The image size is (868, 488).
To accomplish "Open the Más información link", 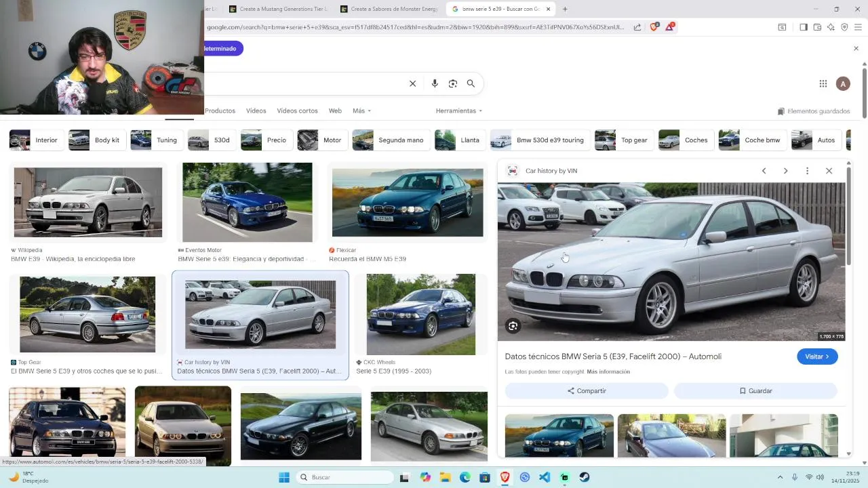I will 608,371.
